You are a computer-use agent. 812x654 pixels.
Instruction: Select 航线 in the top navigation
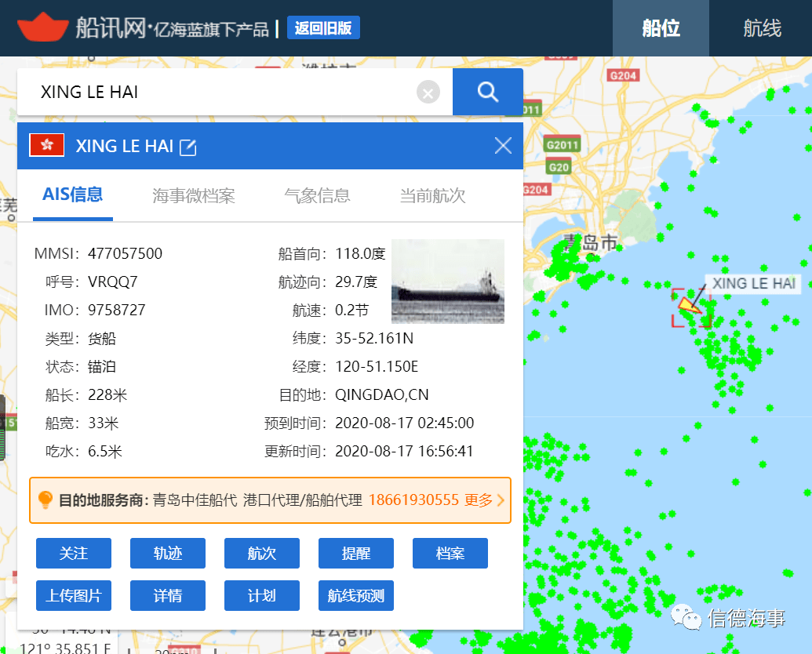click(762, 29)
